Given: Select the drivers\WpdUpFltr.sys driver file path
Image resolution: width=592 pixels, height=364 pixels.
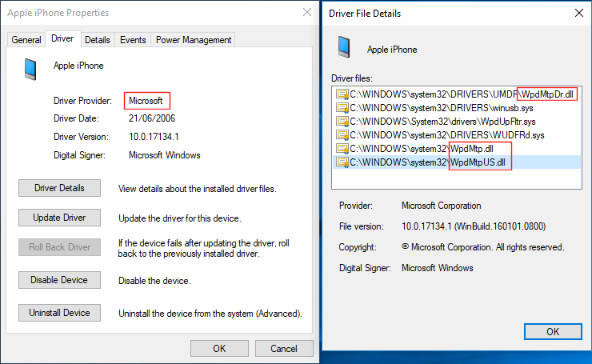Looking at the screenshot, I should pyautogui.click(x=442, y=122).
